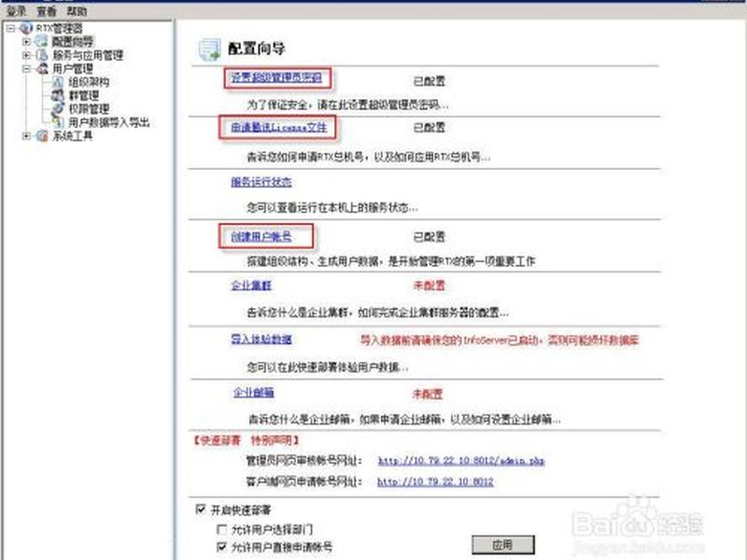Screen dimensions: 747x560
Task: Enable the 允许用户选择部门 checkbox
Action: coord(221,529)
